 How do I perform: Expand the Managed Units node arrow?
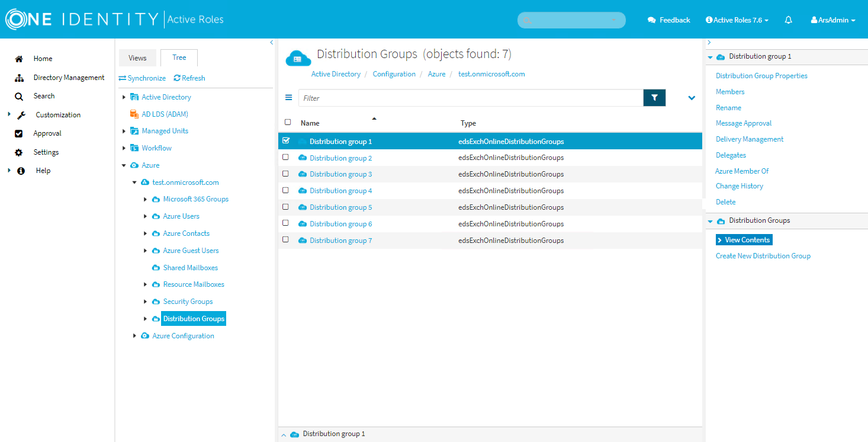coord(124,131)
